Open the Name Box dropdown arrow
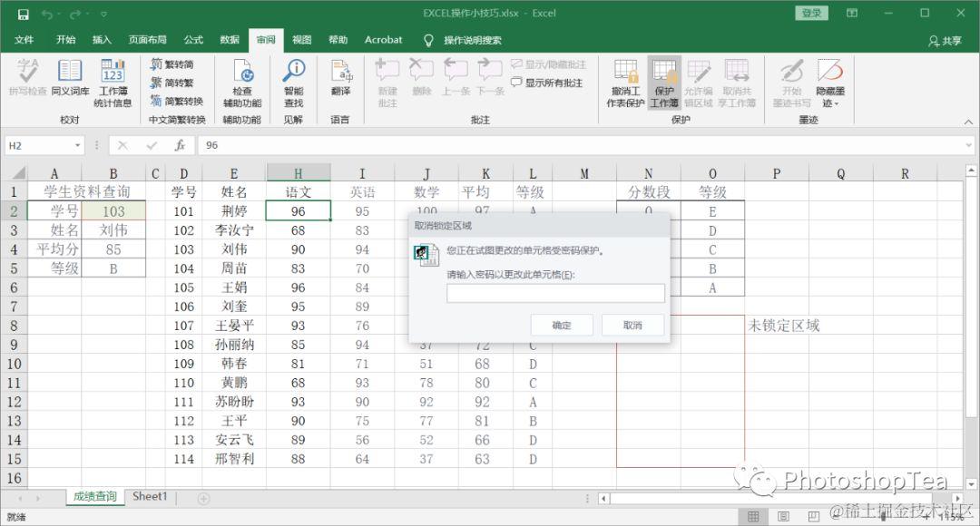This screenshot has height=526, width=980. [x=77, y=145]
